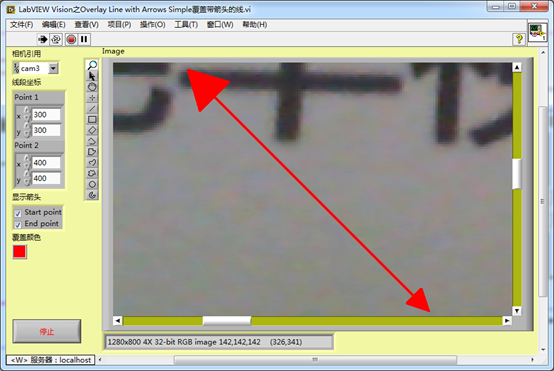554x371 pixels.
Task: Open the 工具(T) menu
Action: point(186,25)
